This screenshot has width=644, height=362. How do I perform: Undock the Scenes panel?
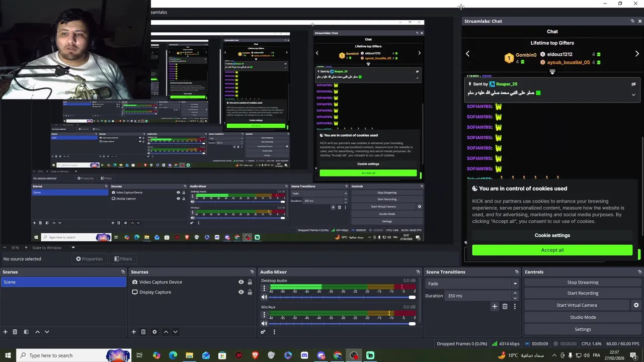pyautogui.click(x=123, y=272)
